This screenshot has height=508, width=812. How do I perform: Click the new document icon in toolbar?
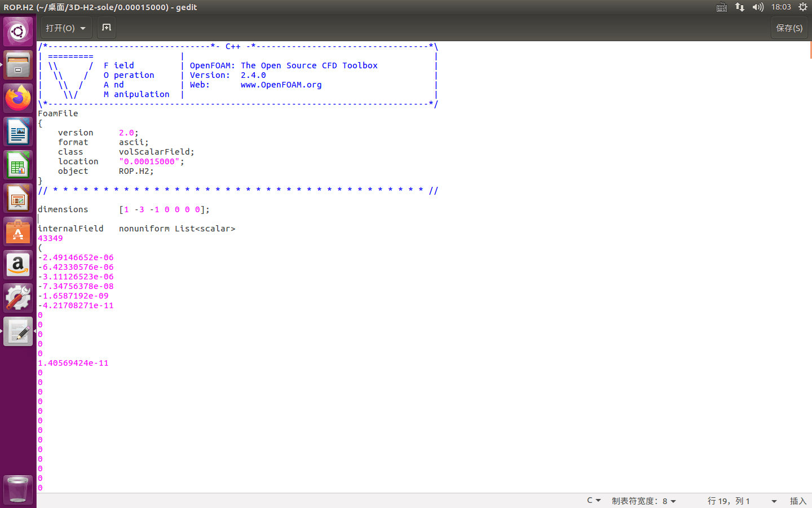107,28
